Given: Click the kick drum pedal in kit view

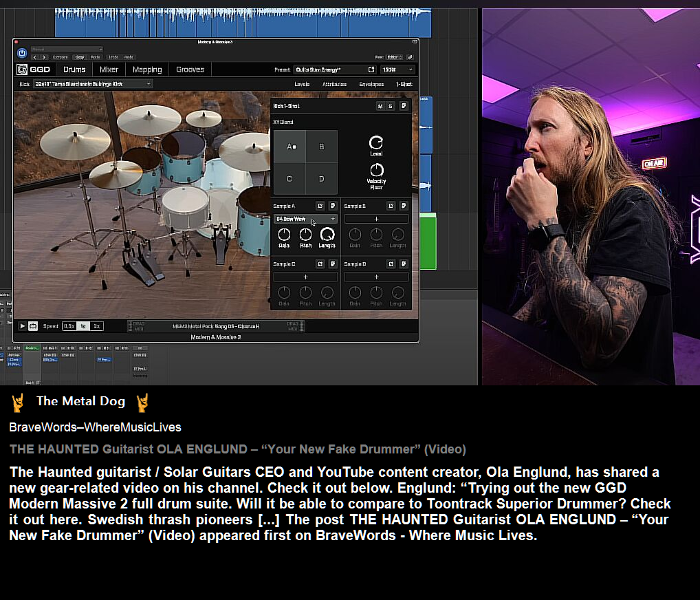Looking at the screenshot, I should [x=221, y=246].
